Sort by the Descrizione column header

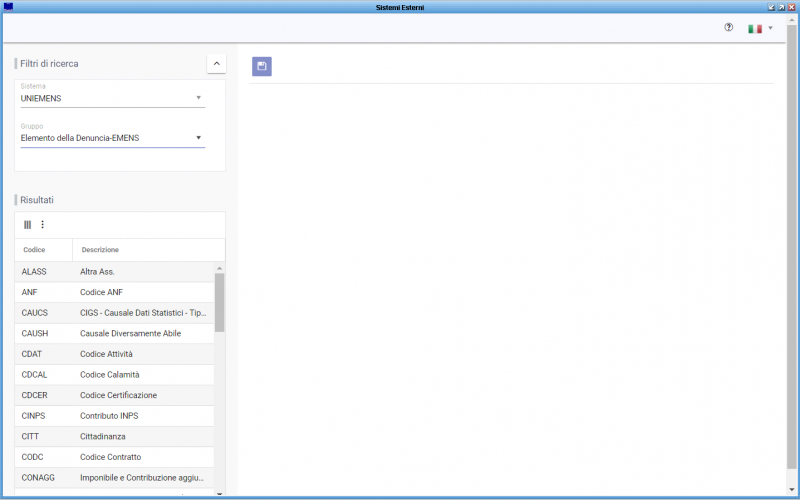point(100,249)
